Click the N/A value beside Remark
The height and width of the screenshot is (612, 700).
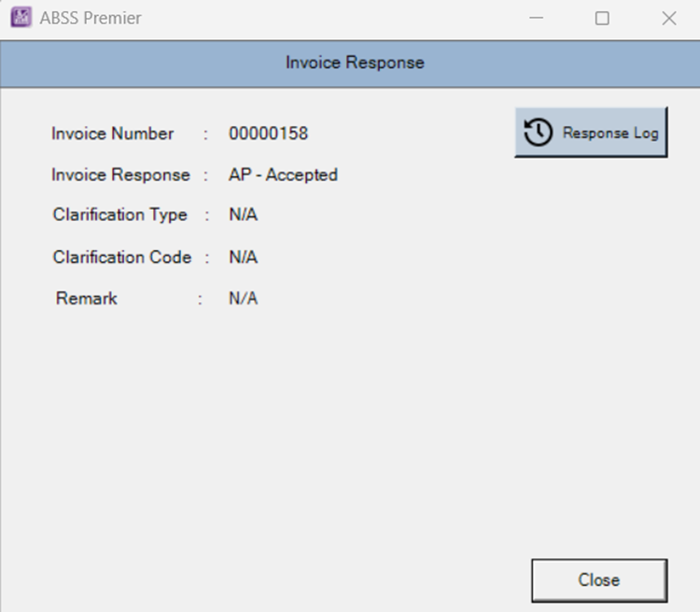click(243, 299)
